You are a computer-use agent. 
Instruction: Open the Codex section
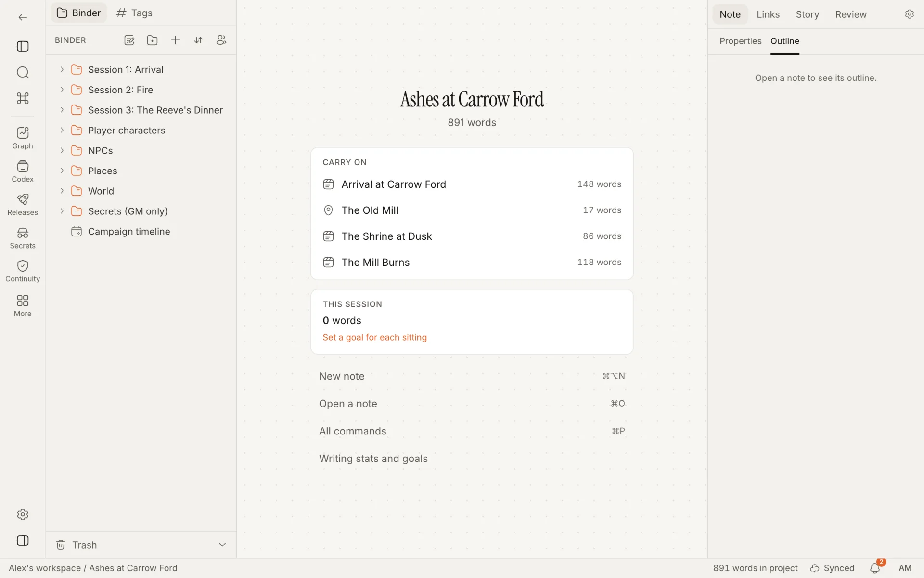click(x=23, y=171)
